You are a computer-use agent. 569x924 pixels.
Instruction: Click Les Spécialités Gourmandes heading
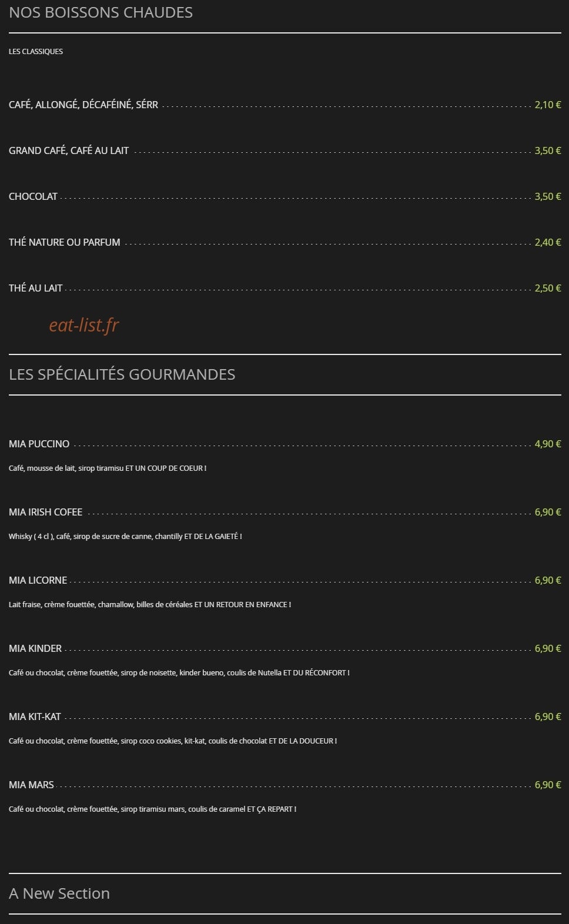[x=122, y=374]
